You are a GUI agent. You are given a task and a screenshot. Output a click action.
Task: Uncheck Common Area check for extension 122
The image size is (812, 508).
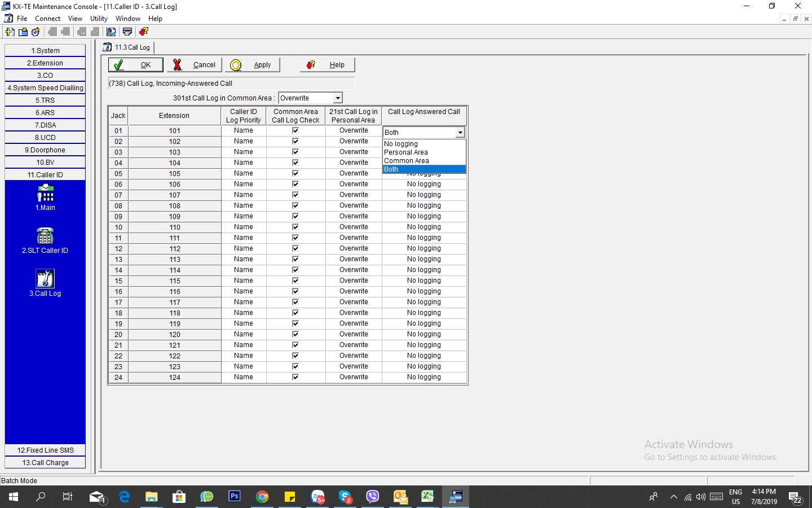[x=295, y=356]
